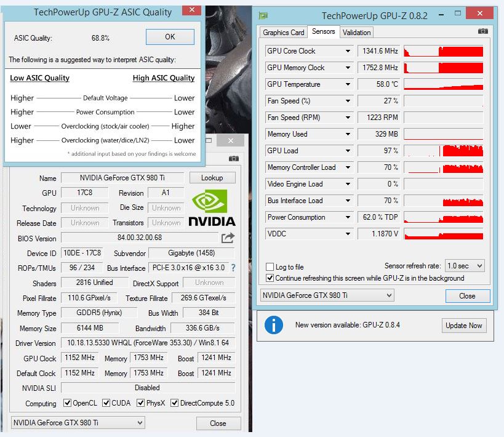Click the 1.1870 V VDDC value
This screenshot has width=504, height=437.
click(x=378, y=234)
